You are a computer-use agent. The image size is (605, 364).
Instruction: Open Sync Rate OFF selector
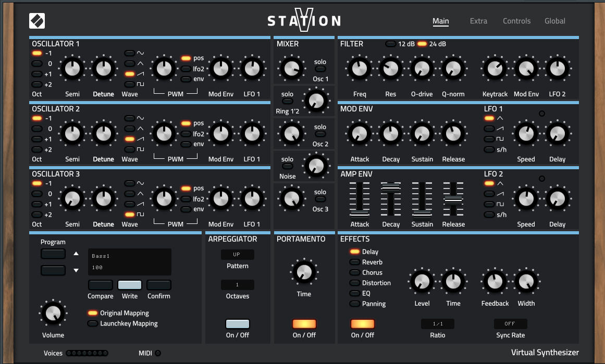(x=510, y=324)
